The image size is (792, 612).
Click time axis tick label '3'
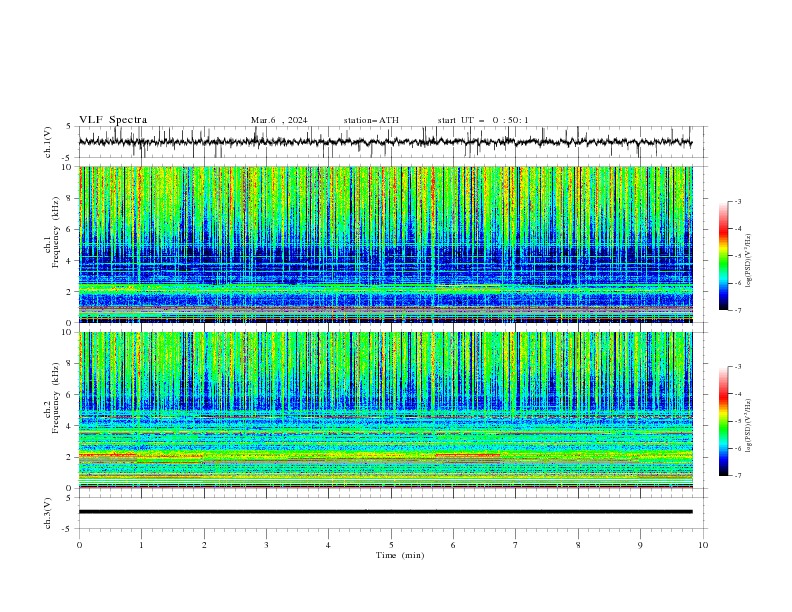point(266,545)
